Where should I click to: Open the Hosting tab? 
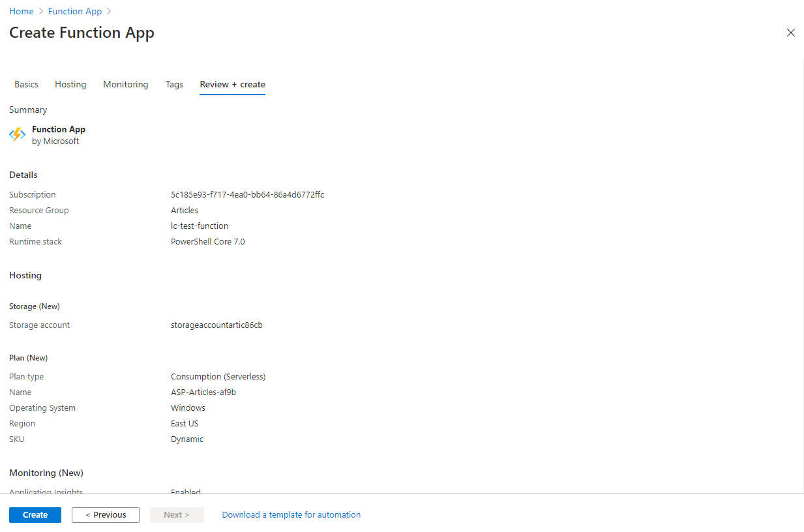70,84
